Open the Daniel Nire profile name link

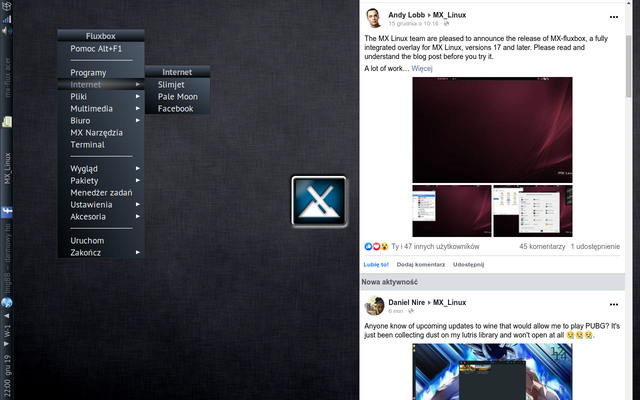(407, 302)
